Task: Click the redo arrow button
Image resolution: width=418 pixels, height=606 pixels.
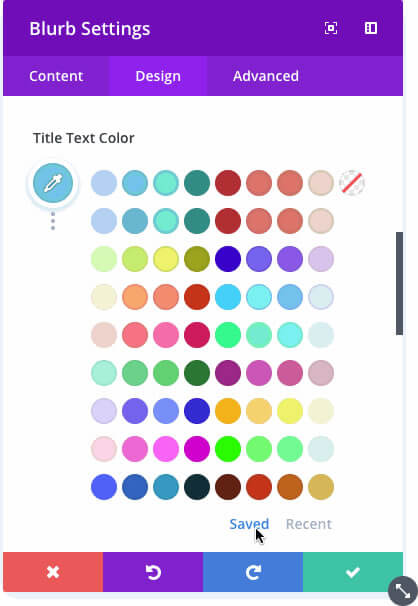Action: pos(253,572)
